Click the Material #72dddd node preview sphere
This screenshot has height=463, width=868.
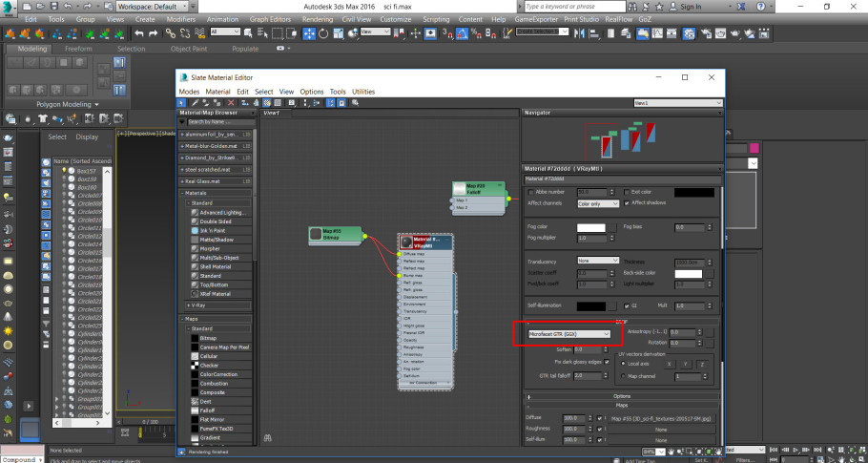pos(406,242)
